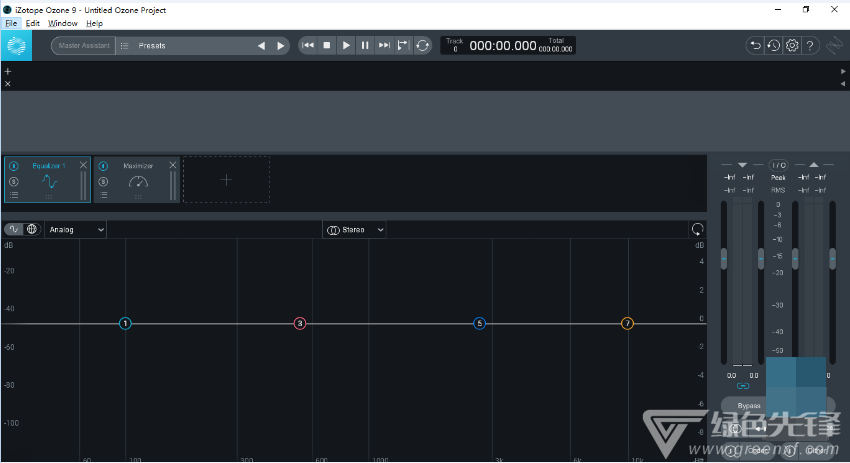The height and width of the screenshot is (463, 850).
Task: Open help question mark icon
Action: coord(810,46)
